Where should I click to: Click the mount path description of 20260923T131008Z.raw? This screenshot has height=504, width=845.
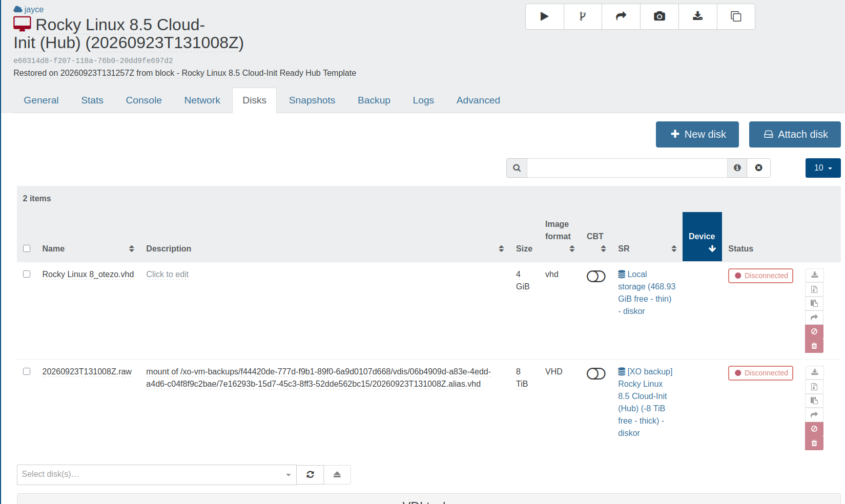click(318, 377)
